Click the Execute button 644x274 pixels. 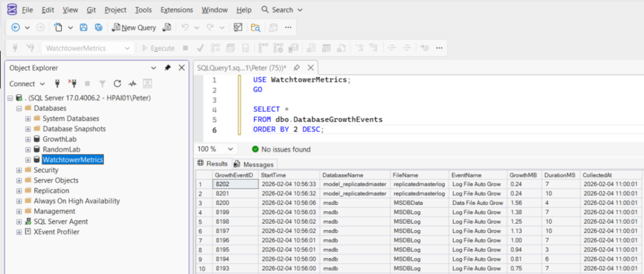point(158,48)
